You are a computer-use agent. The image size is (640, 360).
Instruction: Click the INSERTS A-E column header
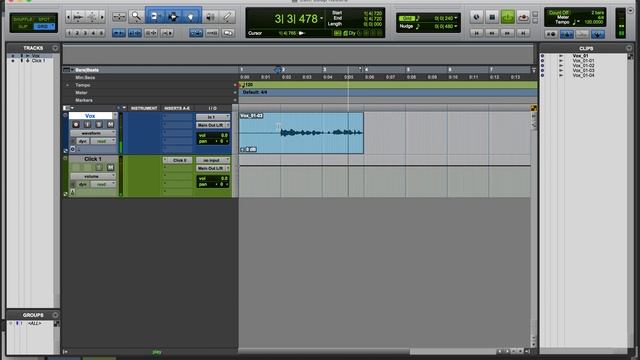(177, 108)
